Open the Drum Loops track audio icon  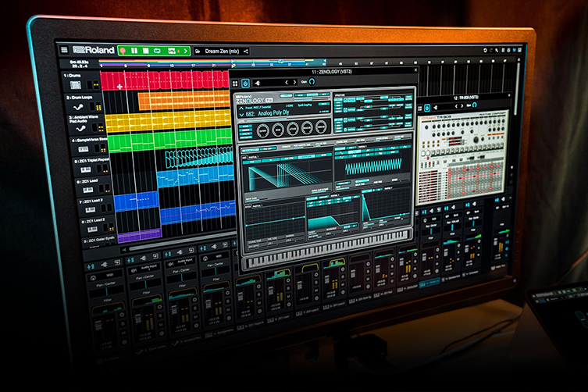tap(78, 107)
